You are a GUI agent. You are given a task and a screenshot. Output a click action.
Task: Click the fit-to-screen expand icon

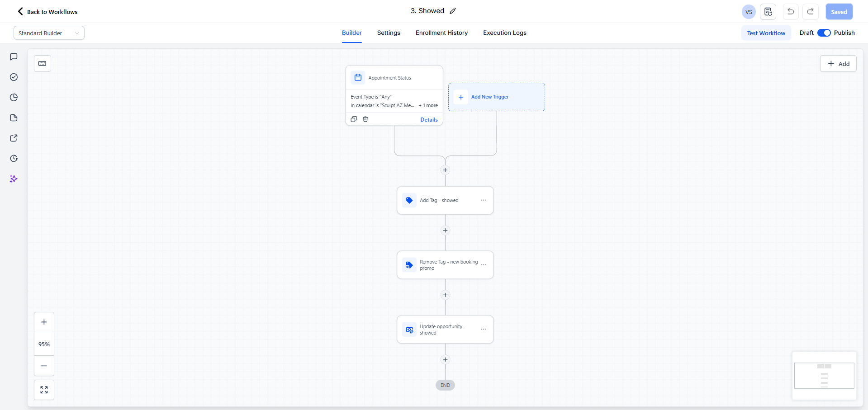(44, 390)
